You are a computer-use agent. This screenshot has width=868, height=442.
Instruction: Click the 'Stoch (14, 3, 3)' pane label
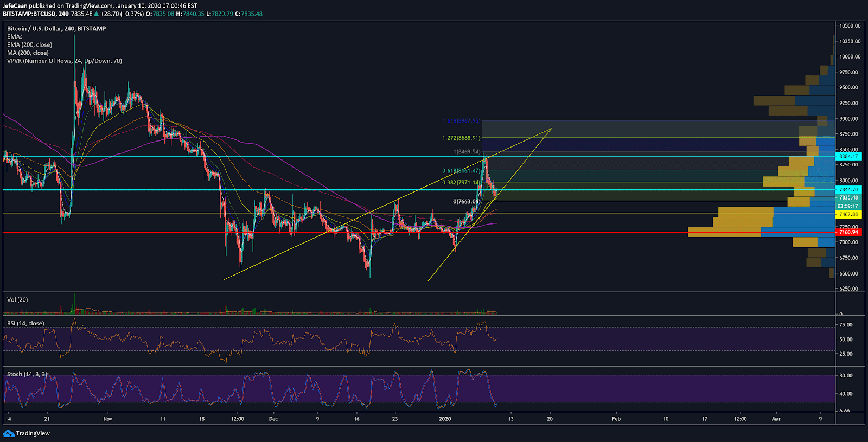[x=27, y=374]
